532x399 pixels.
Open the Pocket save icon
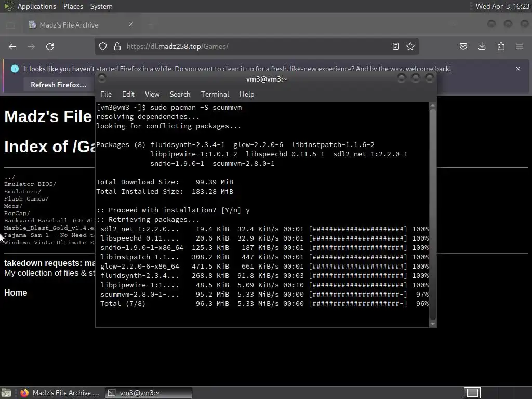[463, 46]
